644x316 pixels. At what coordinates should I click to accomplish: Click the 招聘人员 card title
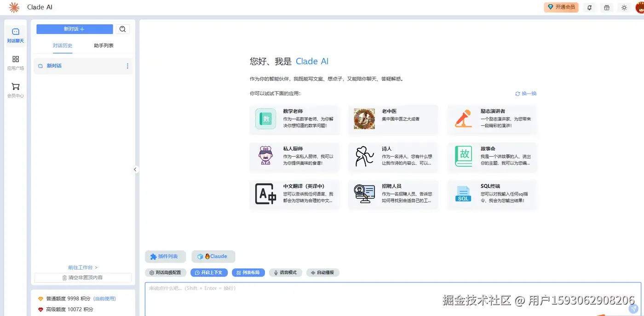[391, 186]
